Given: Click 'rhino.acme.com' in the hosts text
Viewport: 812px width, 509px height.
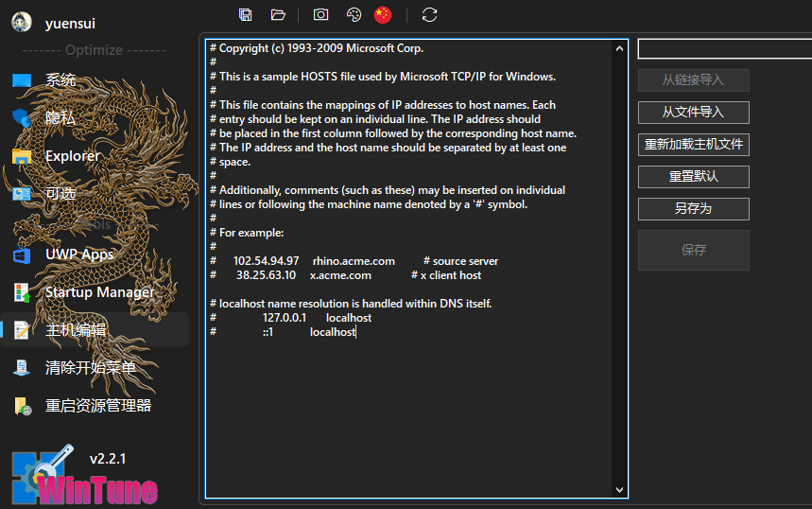Looking at the screenshot, I should 354,261.
